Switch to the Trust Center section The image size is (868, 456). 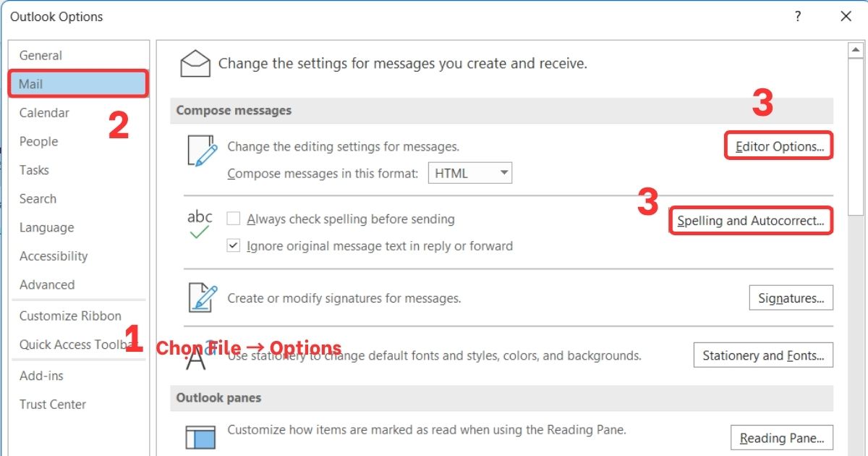(53, 404)
